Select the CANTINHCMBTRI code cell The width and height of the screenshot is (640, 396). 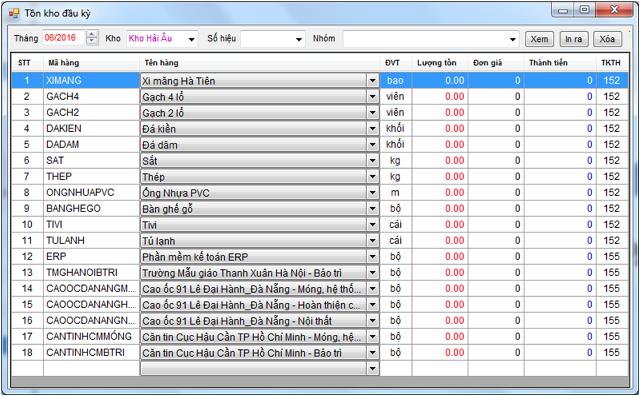[91, 352]
